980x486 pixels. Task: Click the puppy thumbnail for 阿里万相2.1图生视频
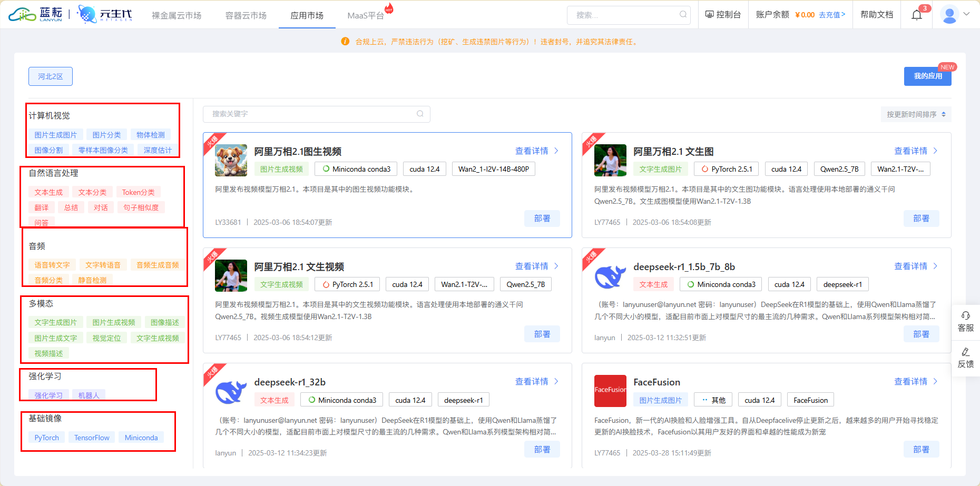231,160
